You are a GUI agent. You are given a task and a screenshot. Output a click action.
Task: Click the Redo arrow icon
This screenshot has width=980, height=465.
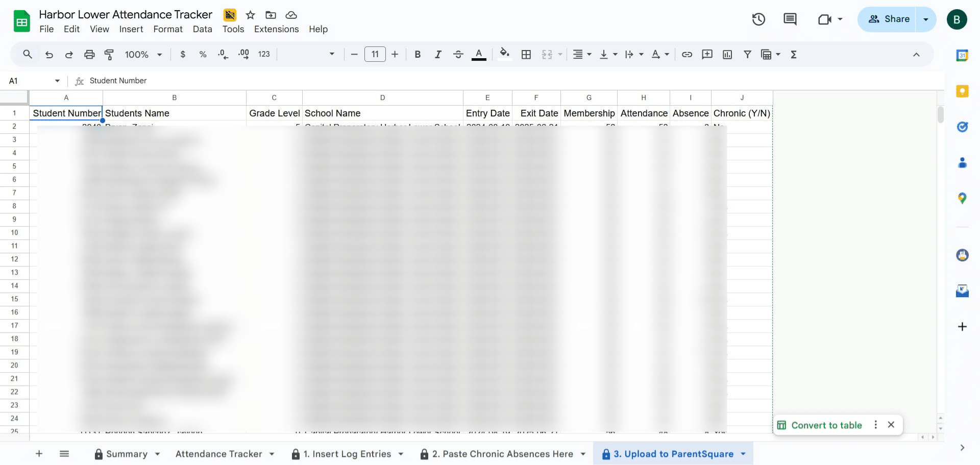coord(69,54)
